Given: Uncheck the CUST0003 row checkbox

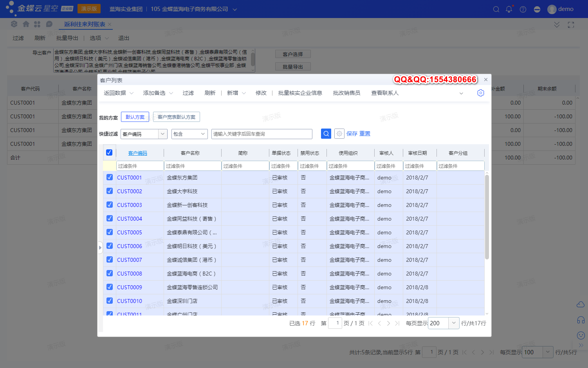Looking at the screenshot, I should click(x=110, y=205).
